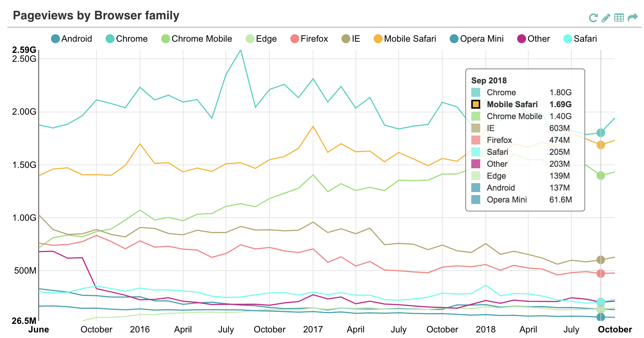Click the Mobile Safari swatch in tooltip
This screenshot has height=338, width=644.
[476, 104]
